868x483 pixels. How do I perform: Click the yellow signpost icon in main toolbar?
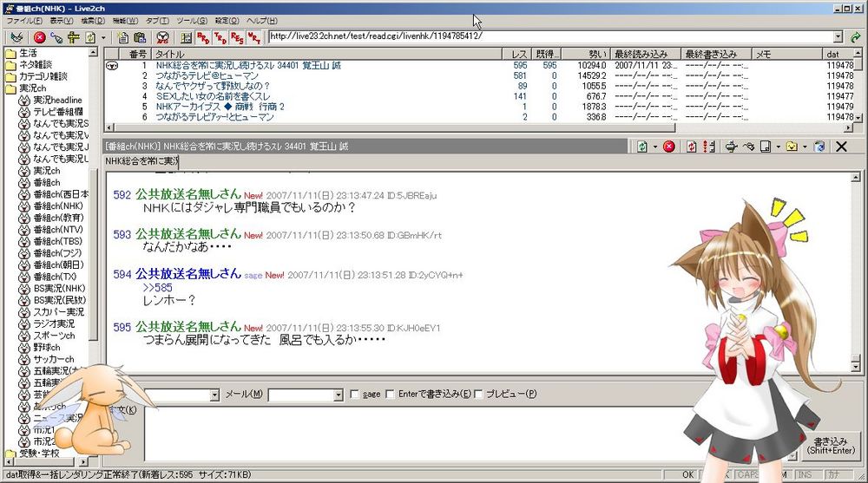pyautogui.click(x=74, y=37)
